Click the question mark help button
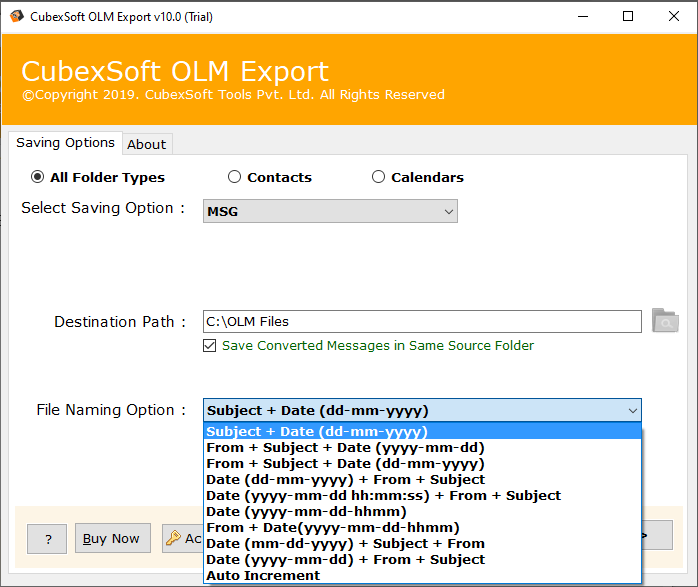 [x=47, y=539]
